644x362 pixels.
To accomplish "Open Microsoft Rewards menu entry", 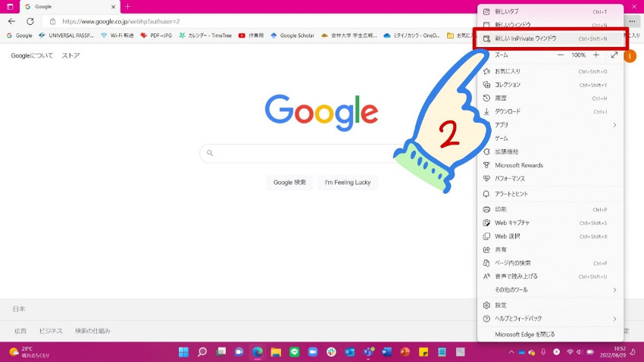I will (x=550, y=165).
